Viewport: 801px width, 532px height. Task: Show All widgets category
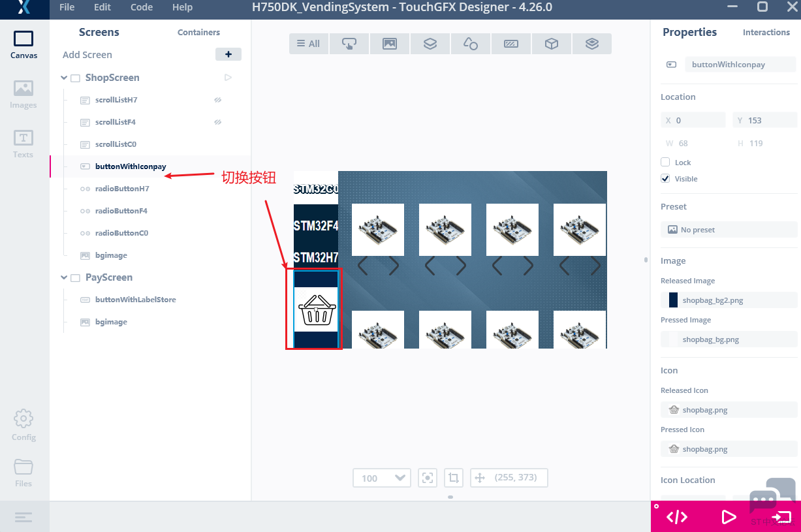[x=309, y=44]
